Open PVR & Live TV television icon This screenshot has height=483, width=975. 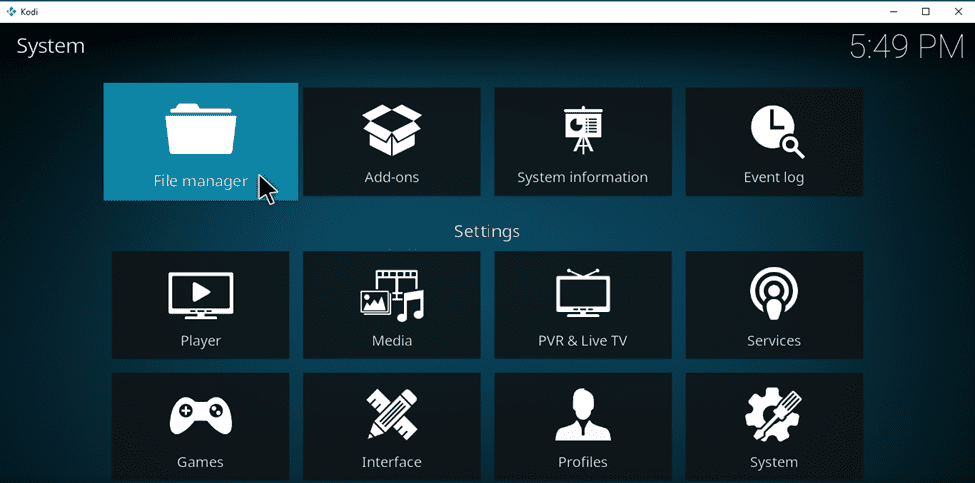click(583, 292)
